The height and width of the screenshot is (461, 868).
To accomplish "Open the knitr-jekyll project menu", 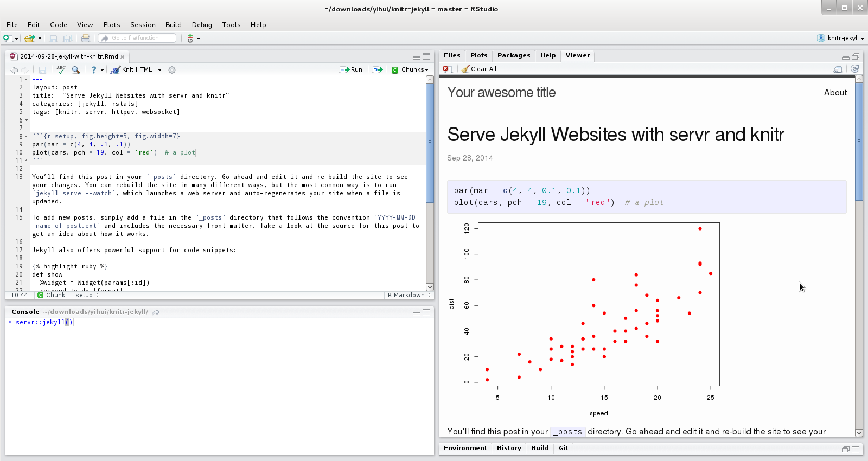I will 840,38.
